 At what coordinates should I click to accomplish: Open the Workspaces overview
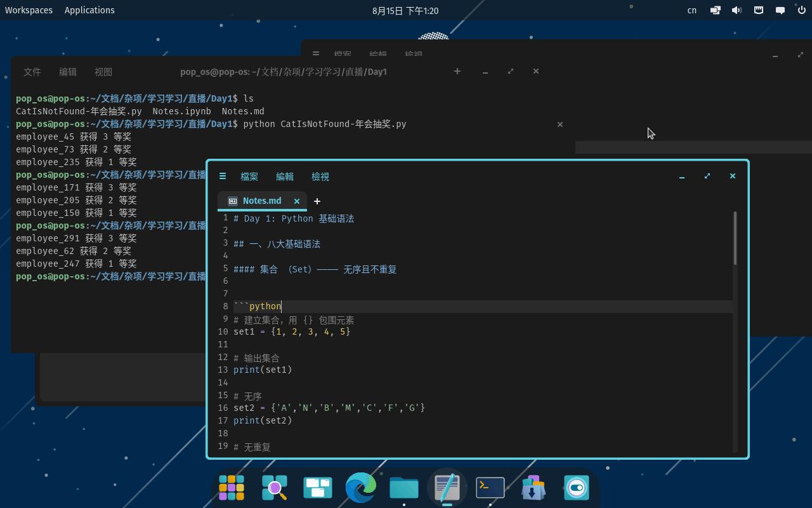pos(29,10)
